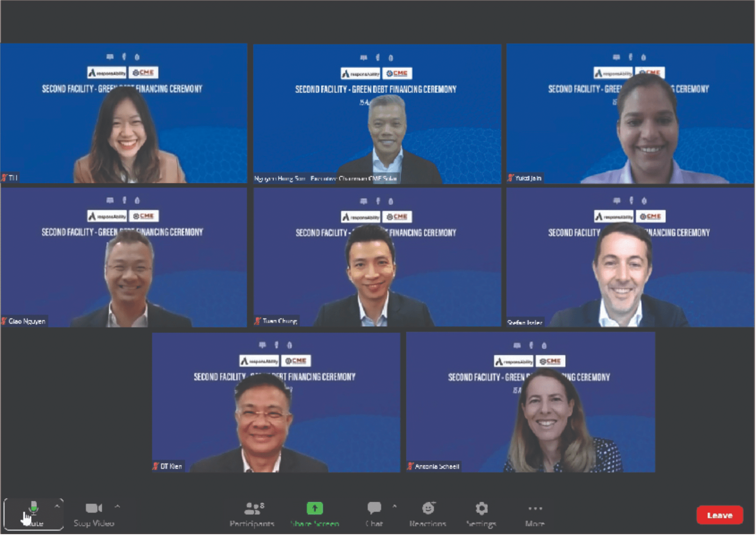Click the muted mic icon beside Antonia Scheell
This screenshot has height=536, width=756.
[x=410, y=466]
